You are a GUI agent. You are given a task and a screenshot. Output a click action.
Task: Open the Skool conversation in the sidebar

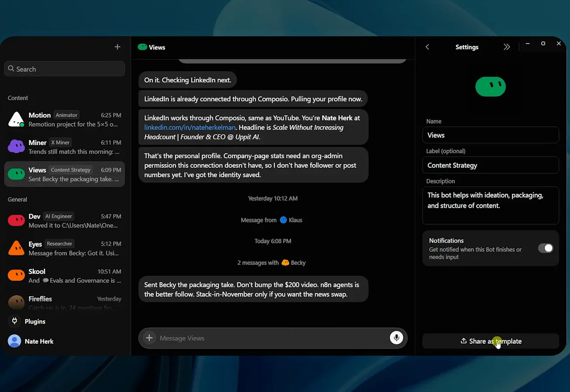(x=64, y=275)
